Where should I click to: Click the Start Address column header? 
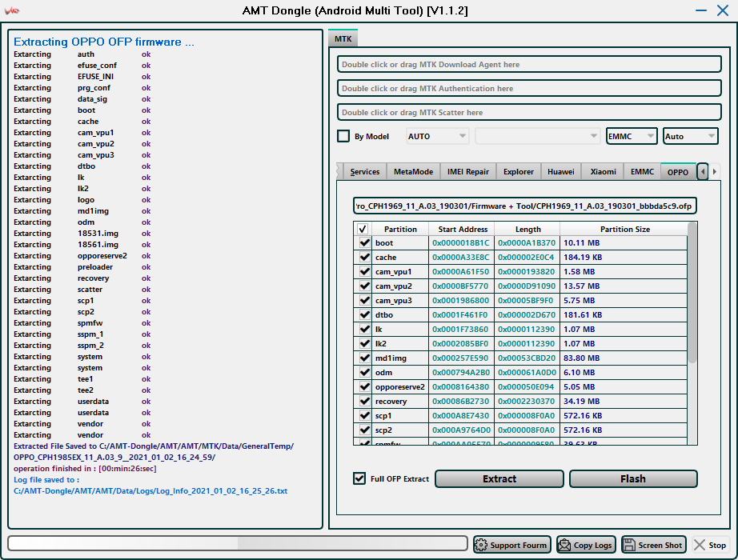pos(463,229)
